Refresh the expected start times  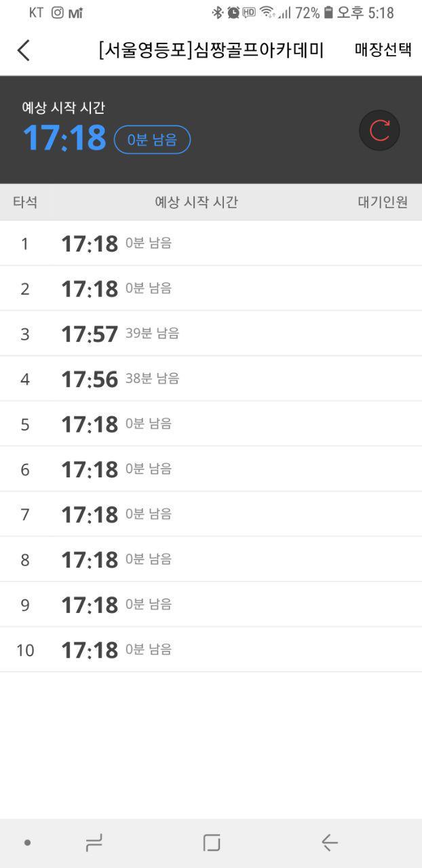[x=379, y=130]
